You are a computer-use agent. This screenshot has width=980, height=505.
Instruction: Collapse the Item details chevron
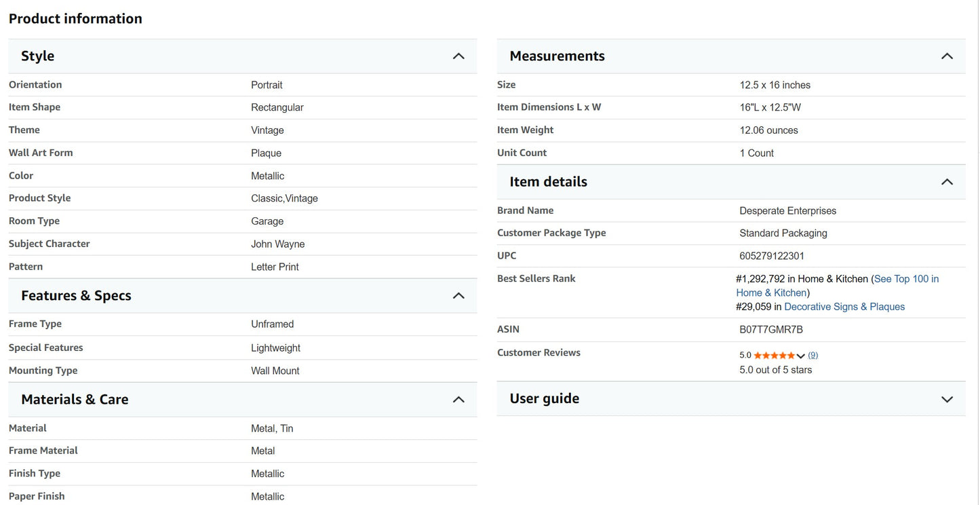pos(947,181)
